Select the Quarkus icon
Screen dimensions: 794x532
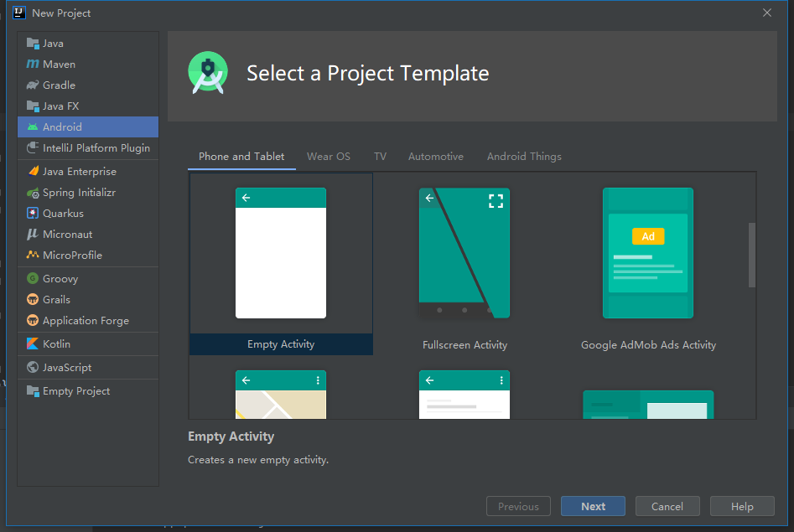point(33,213)
